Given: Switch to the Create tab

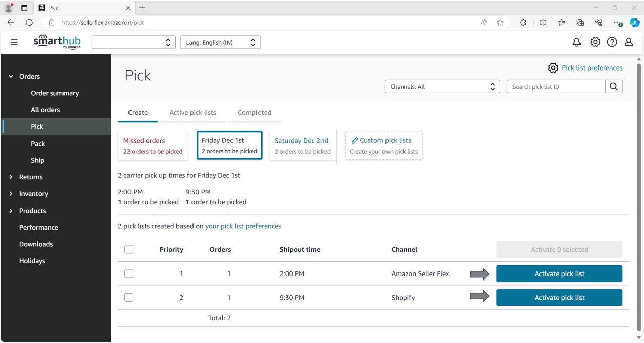Looking at the screenshot, I should 138,113.
